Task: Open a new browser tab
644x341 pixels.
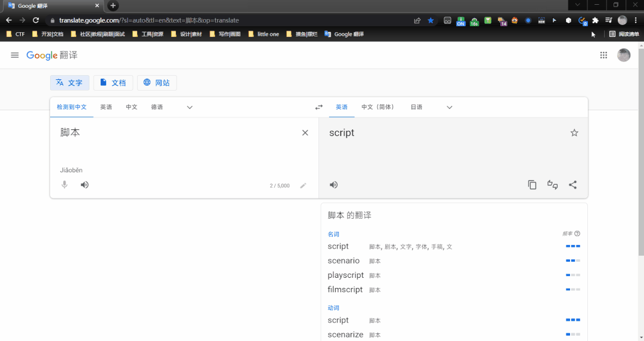Action: tap(113, 6)
